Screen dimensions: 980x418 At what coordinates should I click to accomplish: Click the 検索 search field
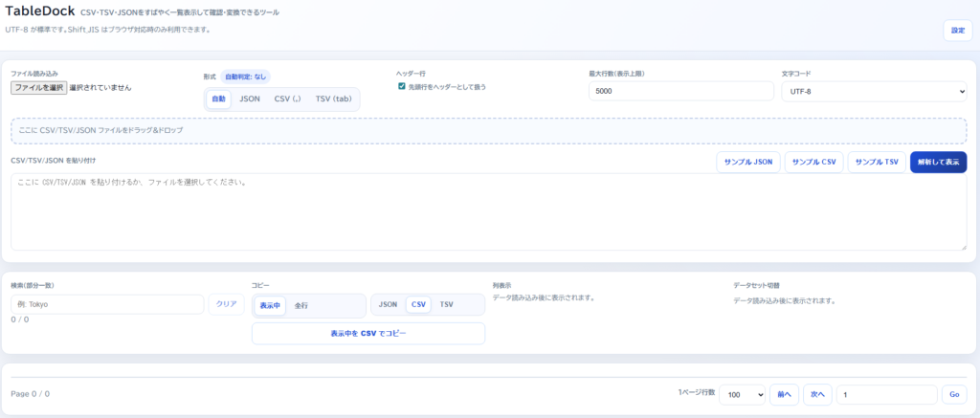click(x=107, y=304)
